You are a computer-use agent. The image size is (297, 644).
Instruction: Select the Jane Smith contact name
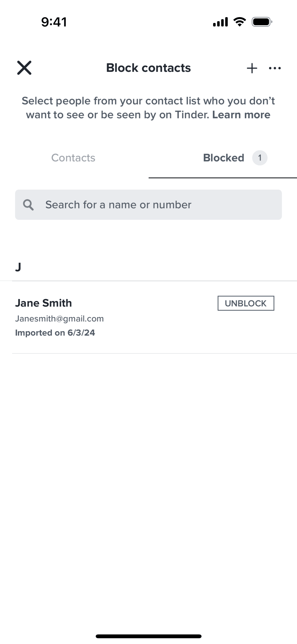coord(44,303)
